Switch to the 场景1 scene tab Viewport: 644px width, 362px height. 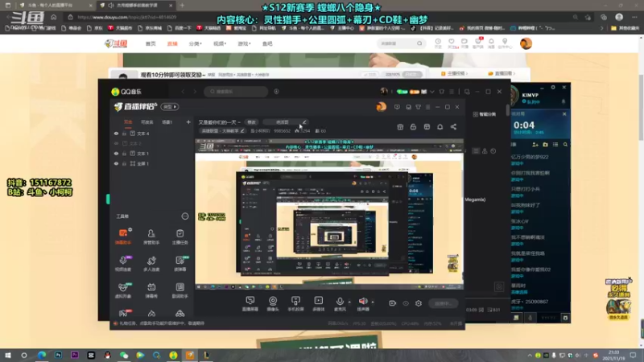(x=167, y=122)
